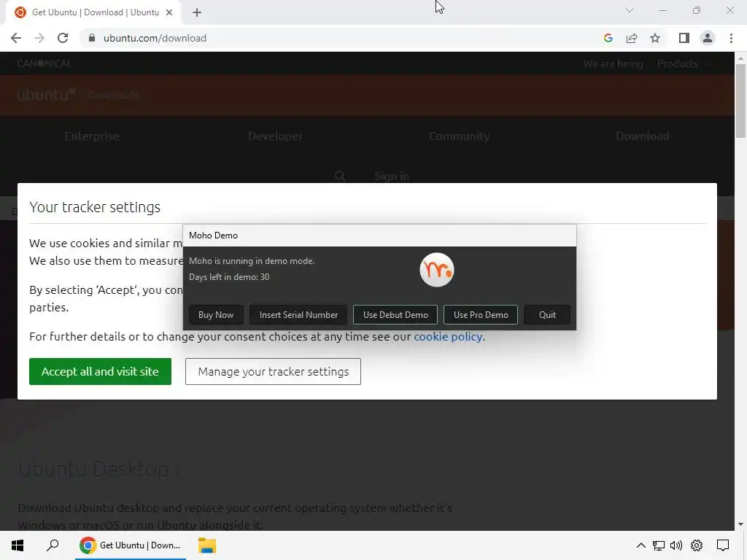Click Insert Serial Number button
The width and height of the screenshot is (747, 560).
pos(298,315)
